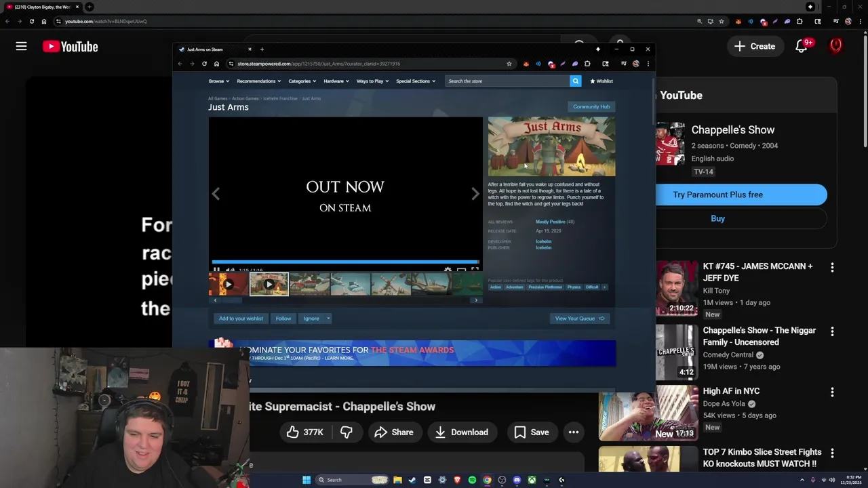This screenshot has height=488, width=868.
Task: Expand more tags with the plus button
Action: (x=604, y=287)
